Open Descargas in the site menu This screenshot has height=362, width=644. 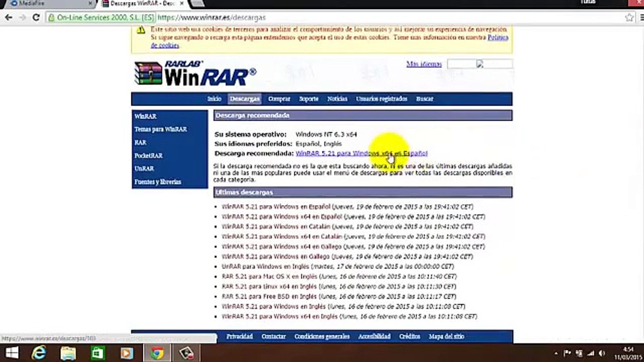pos(245,99)
